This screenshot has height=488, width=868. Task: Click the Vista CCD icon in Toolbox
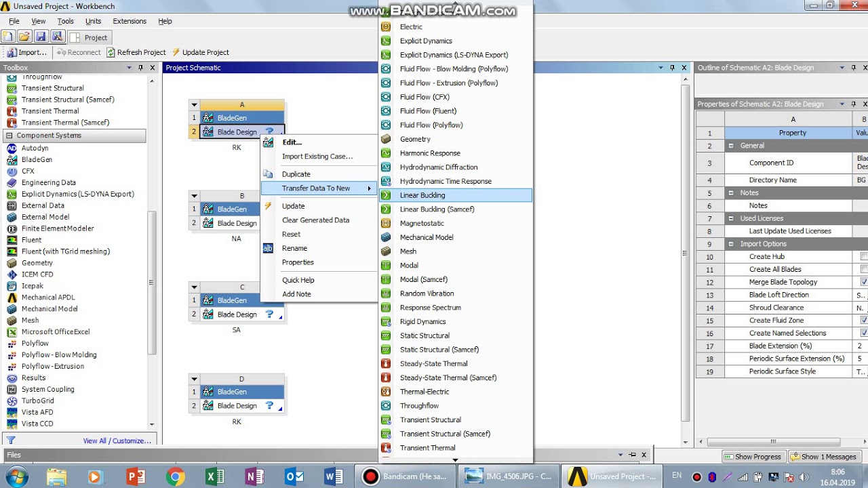[12, 424]
